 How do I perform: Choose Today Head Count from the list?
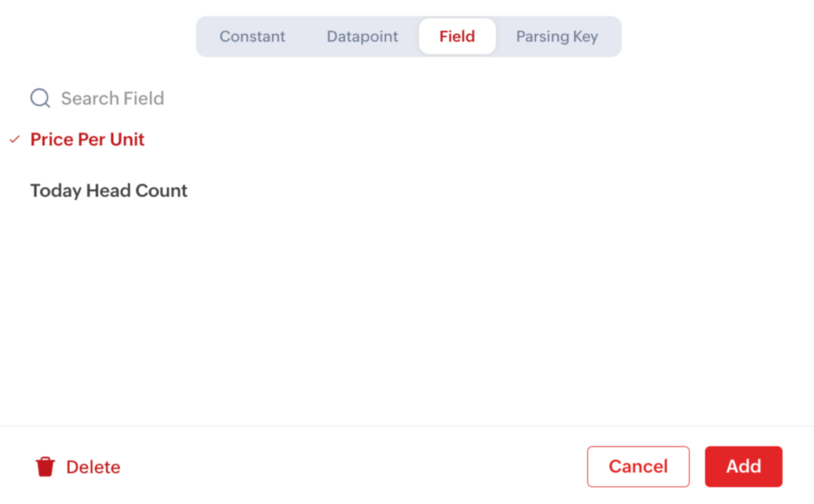tap(109, 191)
